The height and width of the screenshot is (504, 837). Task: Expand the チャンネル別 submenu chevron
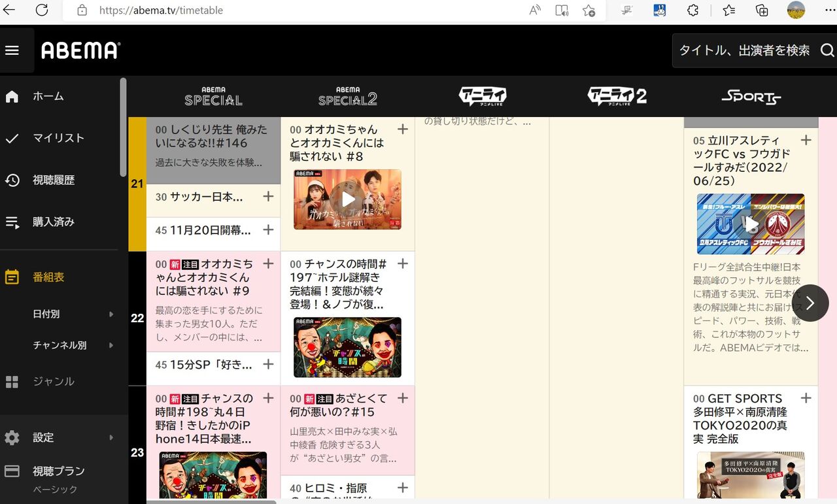tap(111, 345)
